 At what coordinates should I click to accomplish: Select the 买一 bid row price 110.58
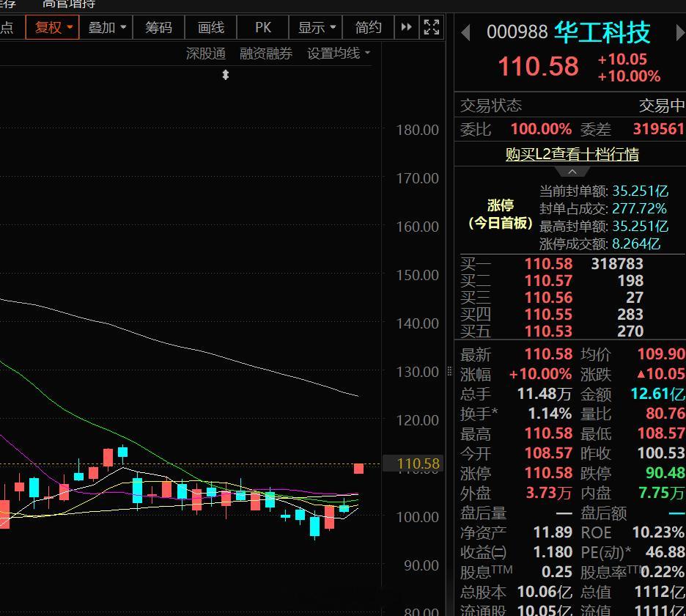tap(549, 263)
